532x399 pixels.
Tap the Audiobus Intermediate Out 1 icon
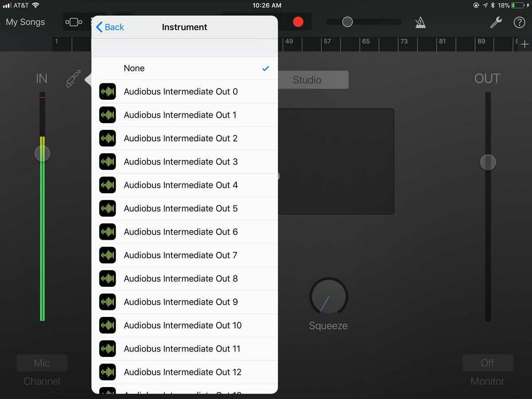[x=107, y=115]
